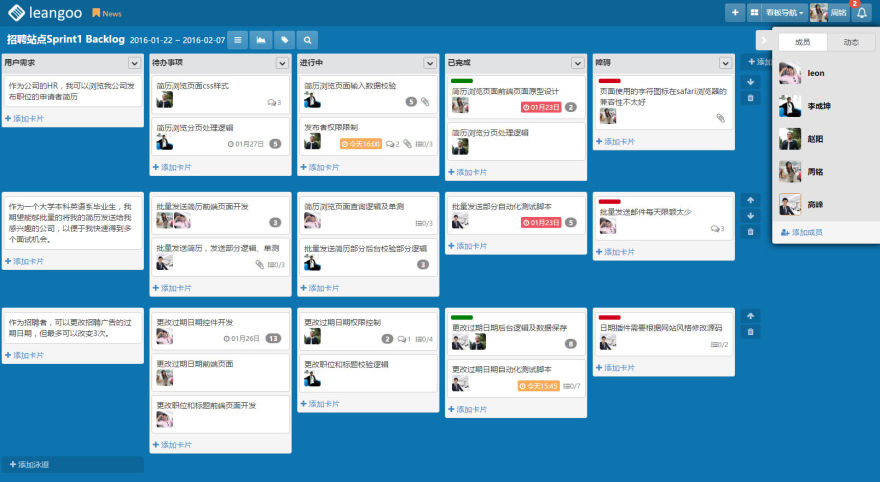Open the News bookmark link
Image resolution: width=880 pixels, height=482 pixels.
click(107, 14)
